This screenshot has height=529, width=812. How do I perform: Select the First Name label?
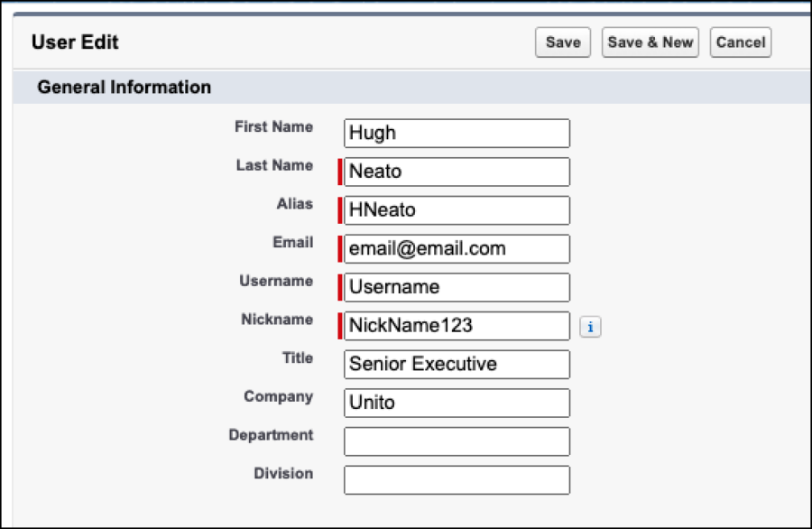point(273,127)
